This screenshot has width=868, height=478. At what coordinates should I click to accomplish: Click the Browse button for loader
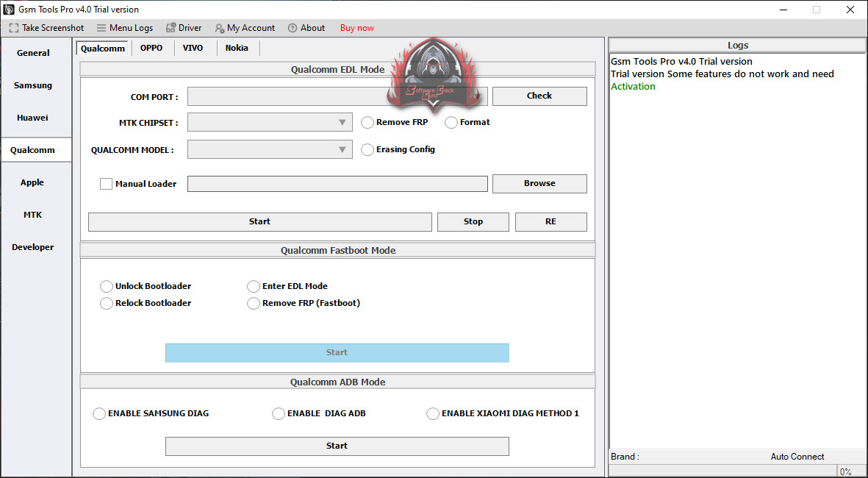click(x=539, y=183)
